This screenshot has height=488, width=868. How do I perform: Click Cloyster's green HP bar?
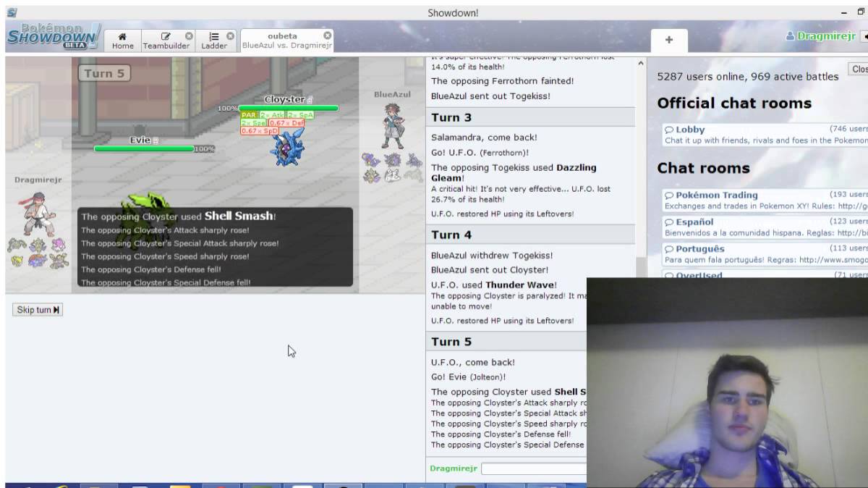point(289,108)
